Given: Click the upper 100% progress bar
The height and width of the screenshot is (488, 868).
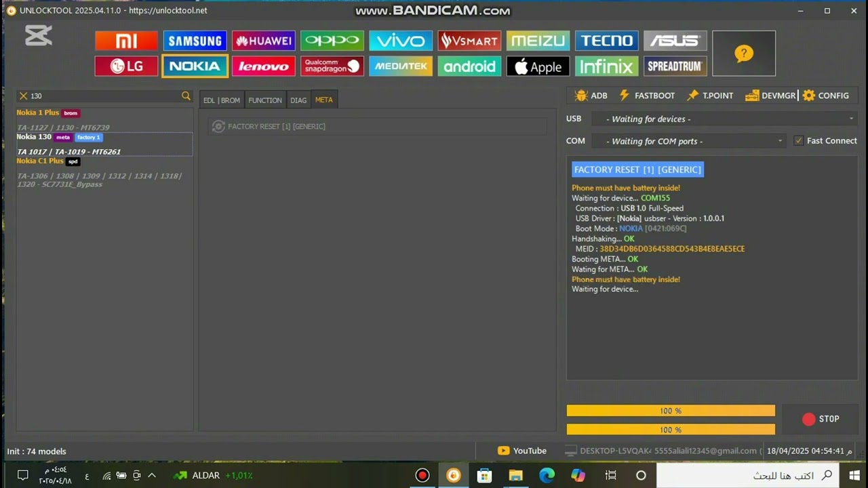Looking at the screenshot, I should 671,411.
